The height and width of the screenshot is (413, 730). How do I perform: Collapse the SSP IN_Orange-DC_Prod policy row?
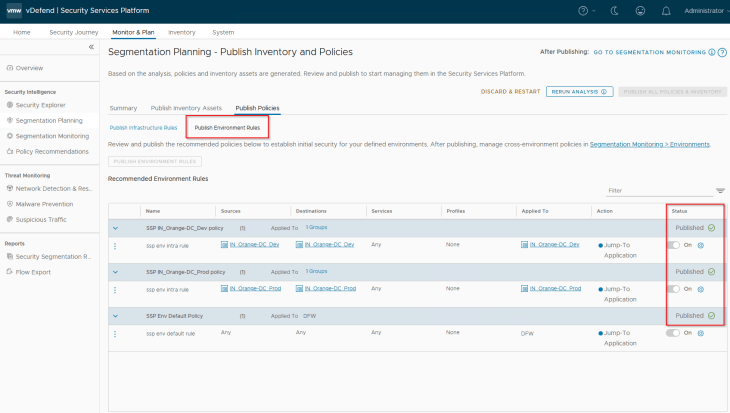[x=115, y=271]
